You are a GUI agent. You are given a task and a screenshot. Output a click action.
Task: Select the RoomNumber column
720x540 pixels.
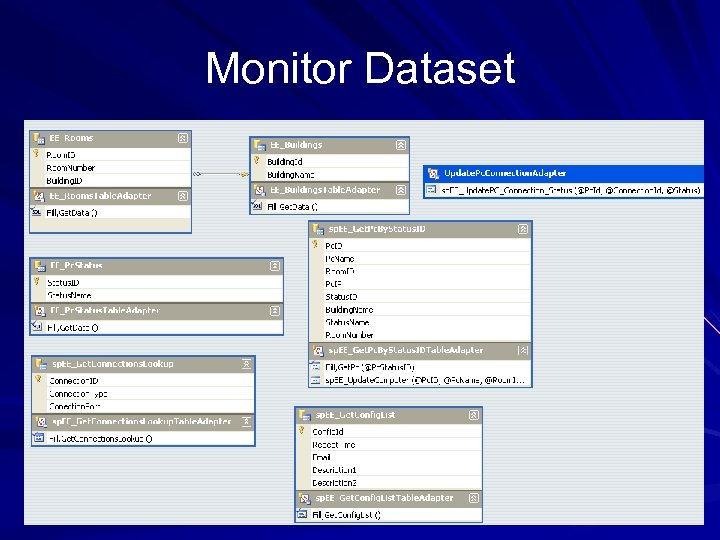point(71,168)
